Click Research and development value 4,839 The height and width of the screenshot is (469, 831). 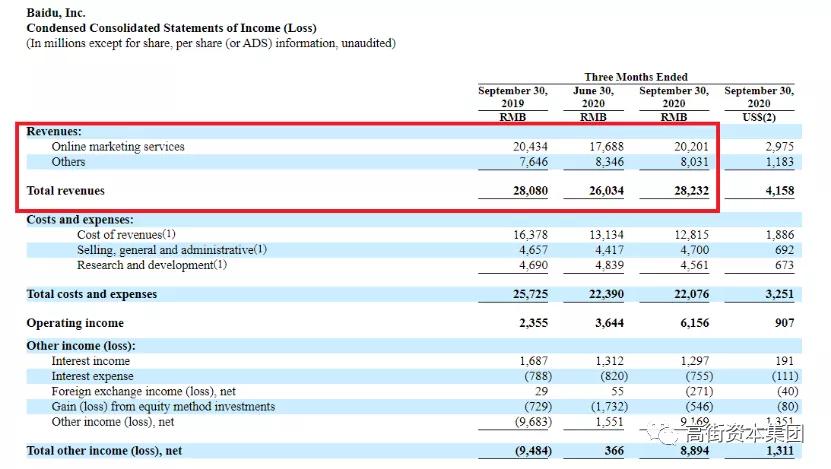pyautogui.click(x=609, y=265)
